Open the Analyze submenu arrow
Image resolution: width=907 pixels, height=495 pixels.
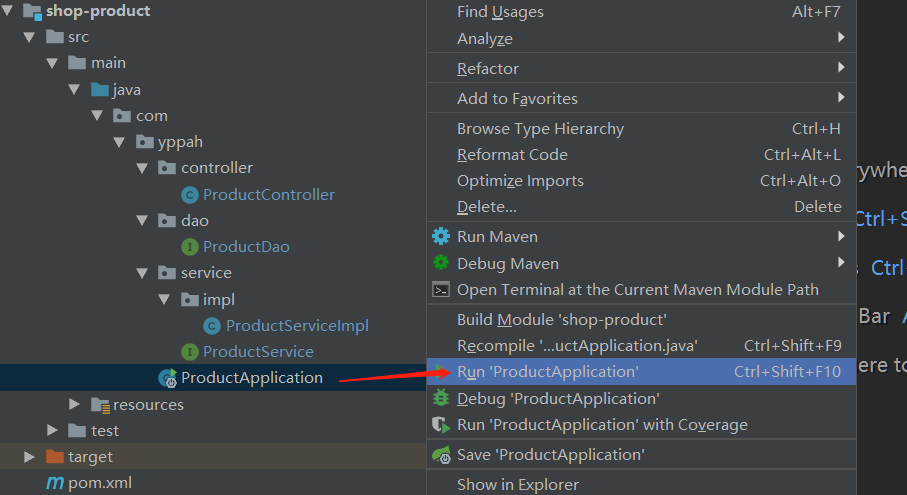(841, 38)
